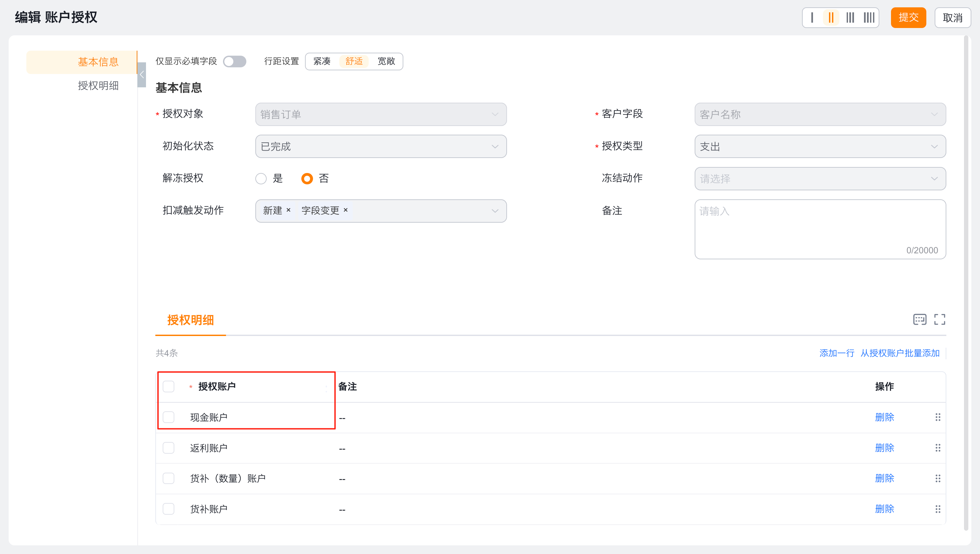Open the 初始化状态 dropdown
Screen dimensions: 980x554
click(380, 146)
